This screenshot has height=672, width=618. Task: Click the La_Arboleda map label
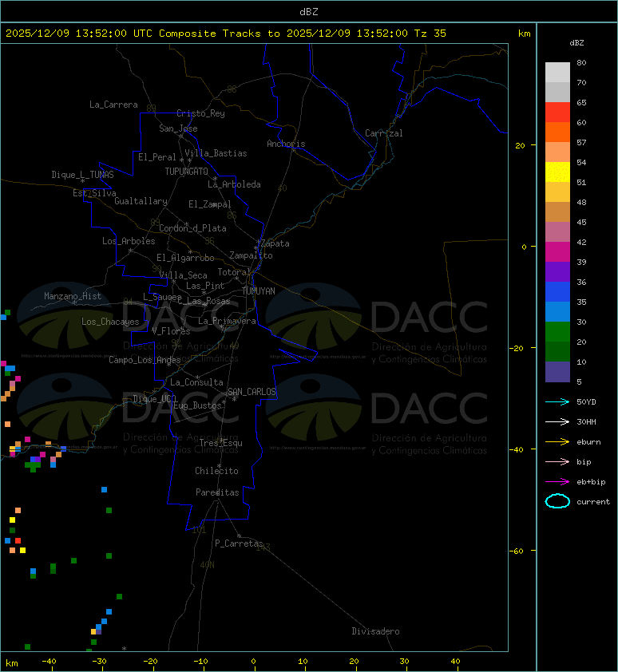pos(234,184)
